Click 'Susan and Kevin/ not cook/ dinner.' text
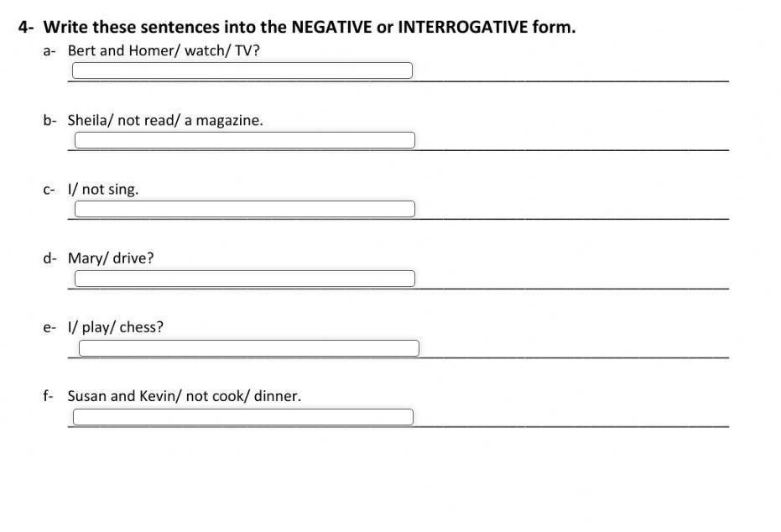 click(184, 396)
